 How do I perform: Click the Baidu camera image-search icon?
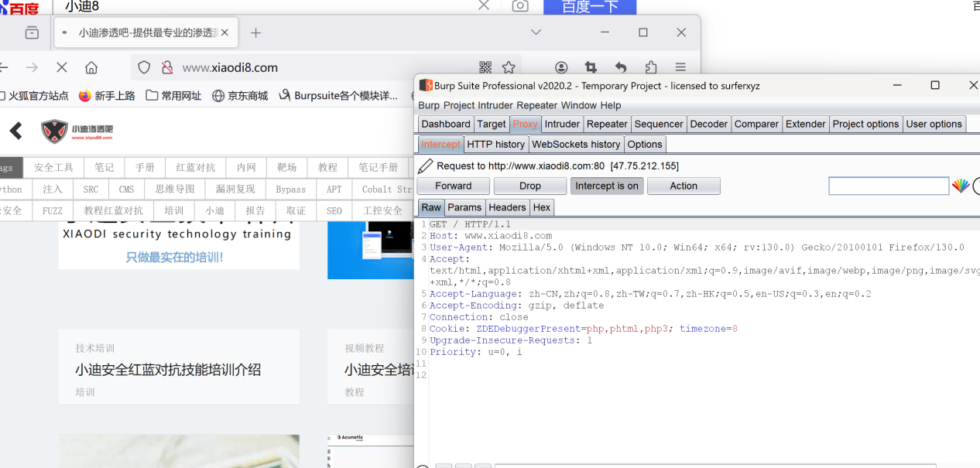tap(520, 6)
